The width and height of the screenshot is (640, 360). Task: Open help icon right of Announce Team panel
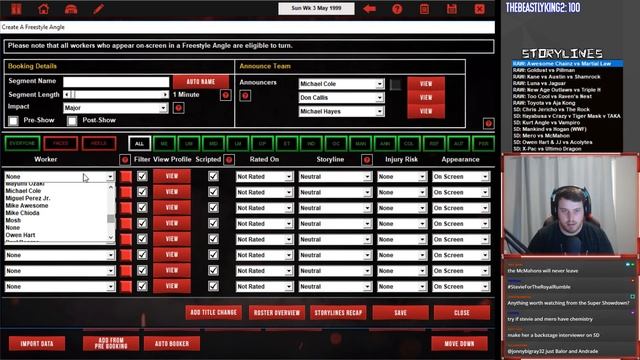(x=489, y=123)
